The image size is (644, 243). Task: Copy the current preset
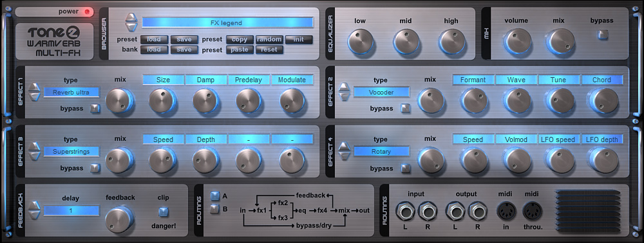[240, 40]
